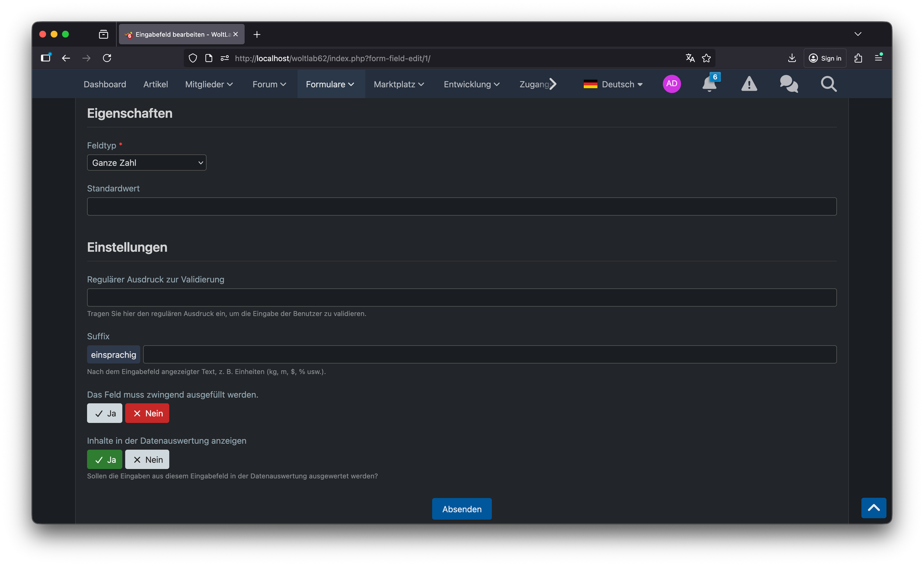
Task: Set required field to Ja
Action: (x=104, y=413)
